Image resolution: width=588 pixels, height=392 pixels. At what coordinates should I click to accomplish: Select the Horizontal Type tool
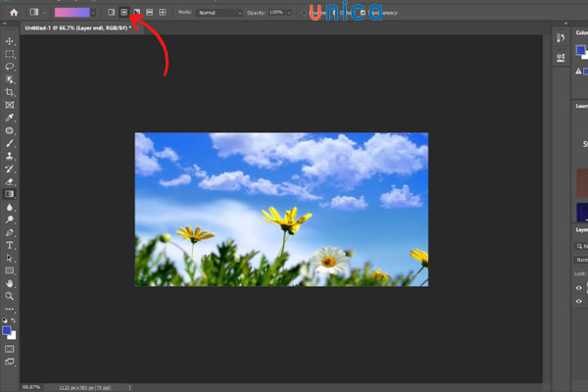10,245
